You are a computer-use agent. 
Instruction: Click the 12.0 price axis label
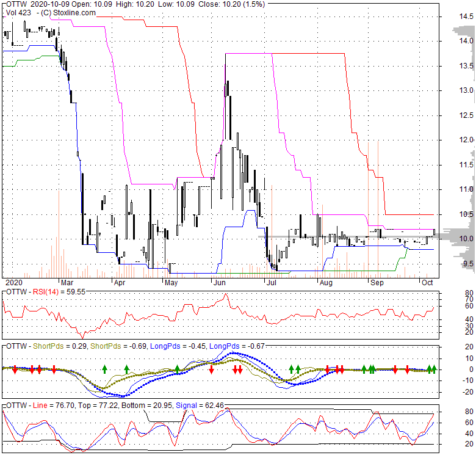(x=466, y=140)
